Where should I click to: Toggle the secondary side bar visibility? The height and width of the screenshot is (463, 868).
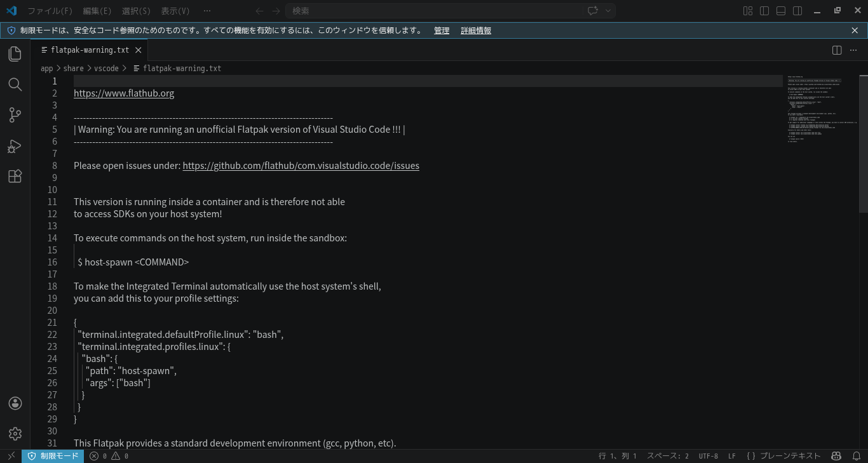pyautogui.click(x=797, y=11)
